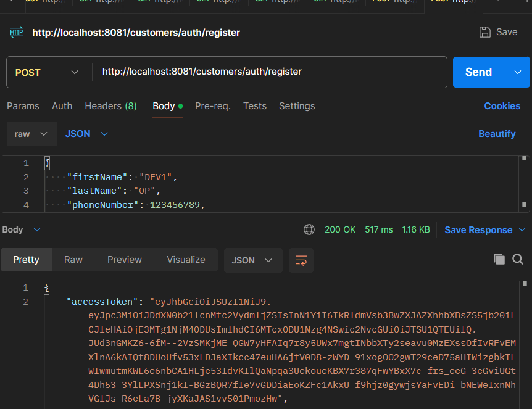Expand the Send button arrow options

[517, 72]
